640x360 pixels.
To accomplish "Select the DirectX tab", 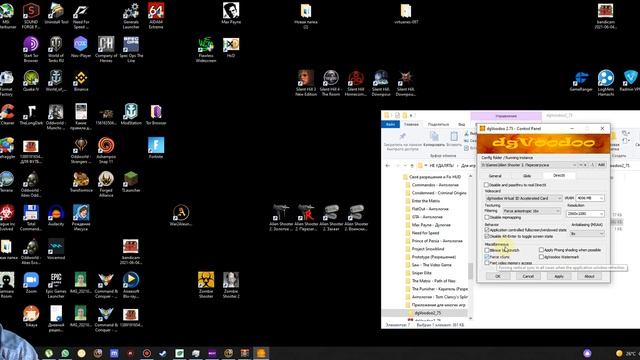I will [559, 176].
